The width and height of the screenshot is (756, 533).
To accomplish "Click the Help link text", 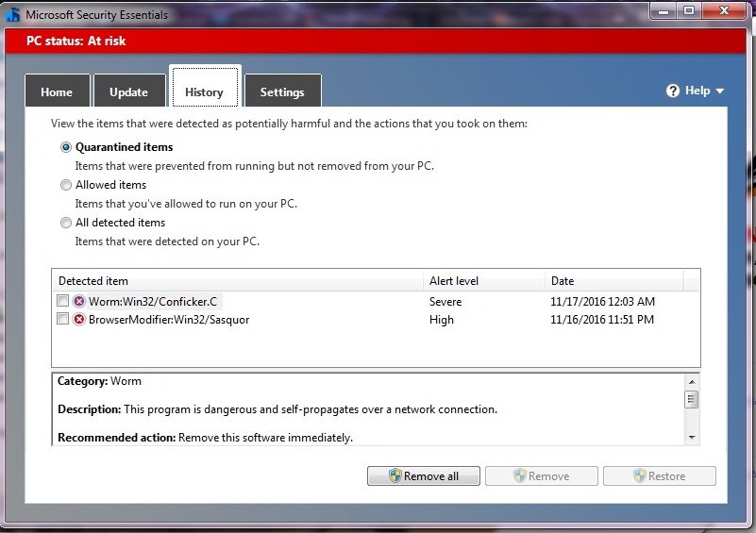I will (x=697, y=91).
